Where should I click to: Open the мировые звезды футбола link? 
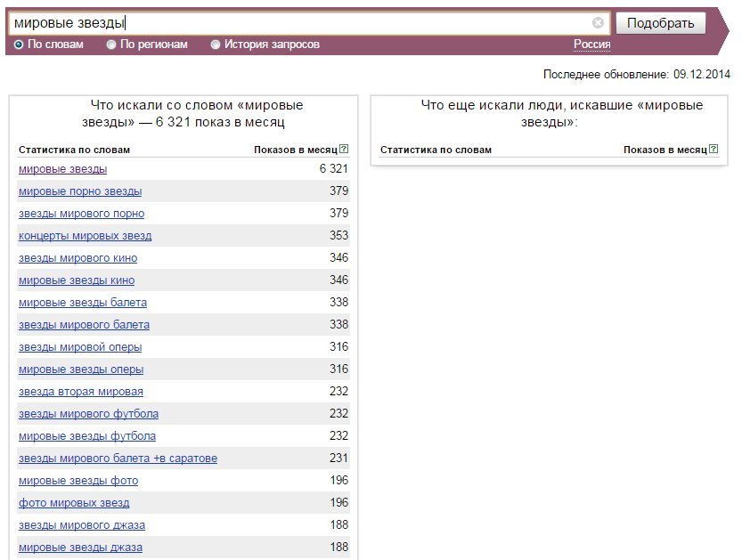point(87,435)
